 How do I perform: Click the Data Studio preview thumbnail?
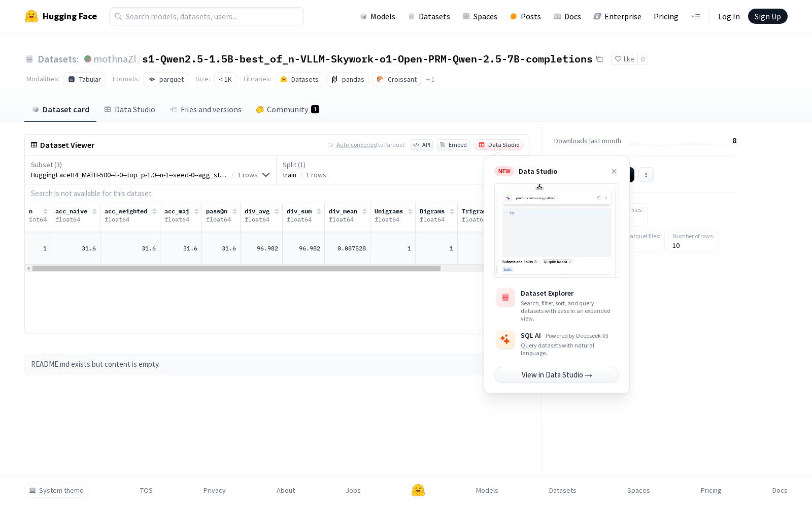point(557,231)
